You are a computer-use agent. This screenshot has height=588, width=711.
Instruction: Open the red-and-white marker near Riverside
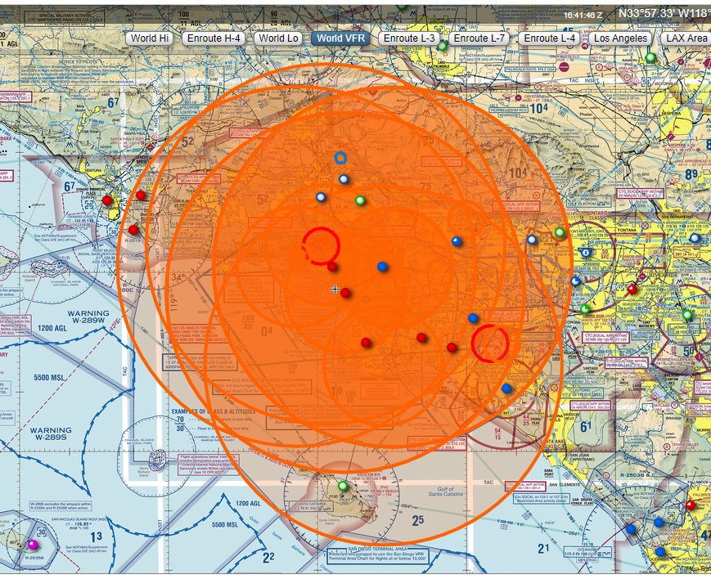632,289
